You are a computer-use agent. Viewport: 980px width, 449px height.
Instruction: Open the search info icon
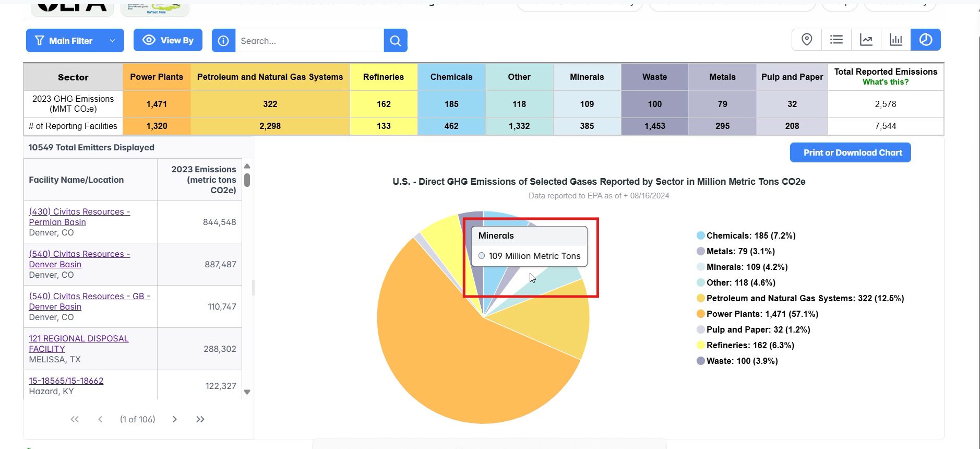click(x=223, y=41)
